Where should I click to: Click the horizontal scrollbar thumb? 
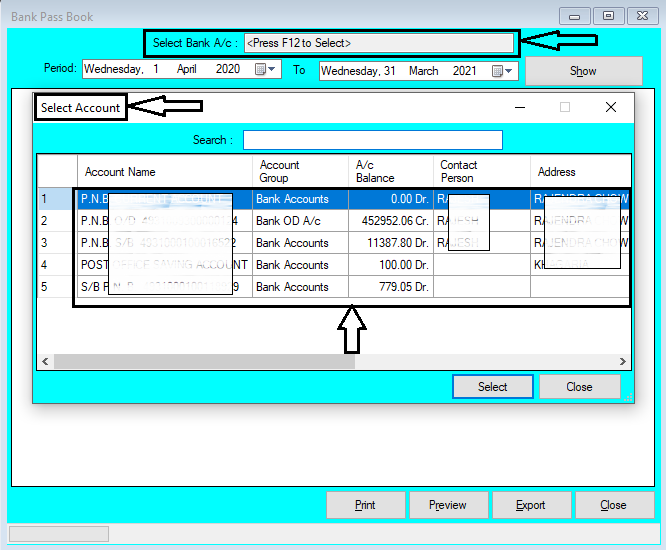204,361
